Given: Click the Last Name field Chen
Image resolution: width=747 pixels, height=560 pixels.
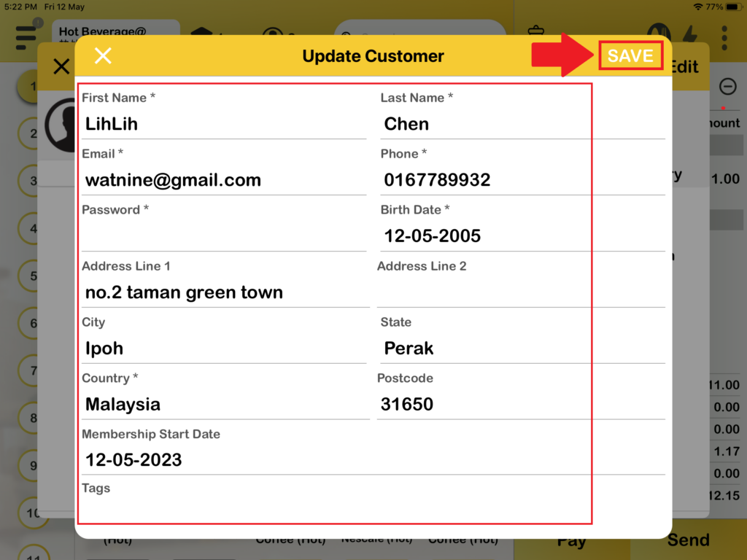Looking at the screenshot, I should click(x=522, y=124).
